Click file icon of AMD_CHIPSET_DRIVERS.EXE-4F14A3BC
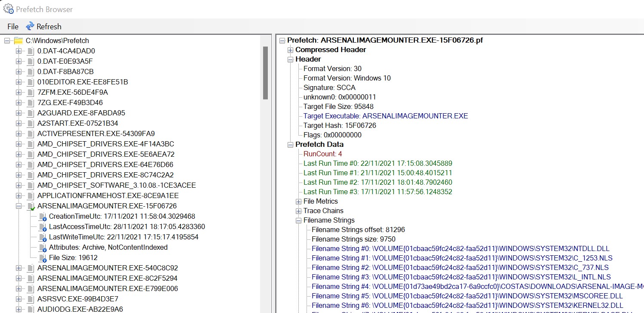 pyautogui.click(x=30, y=144)
